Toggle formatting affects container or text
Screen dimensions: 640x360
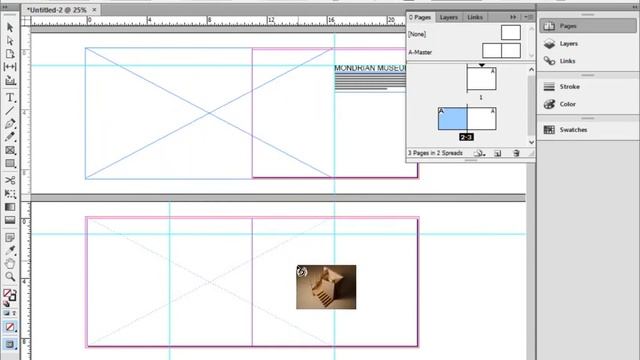tap(10, 313)
